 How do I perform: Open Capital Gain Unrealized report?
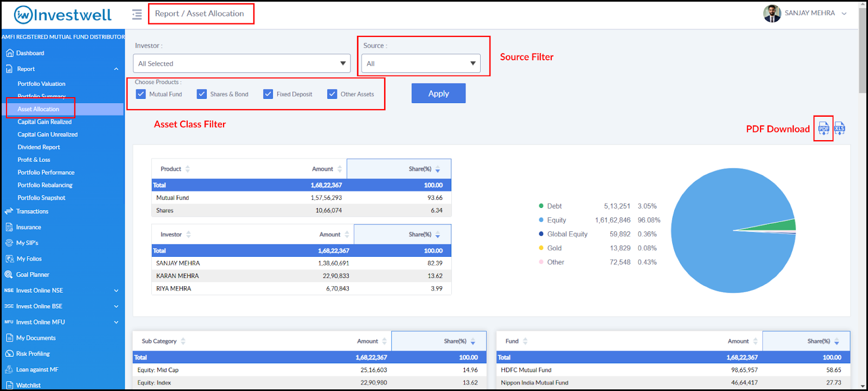(x=48, y=134)
